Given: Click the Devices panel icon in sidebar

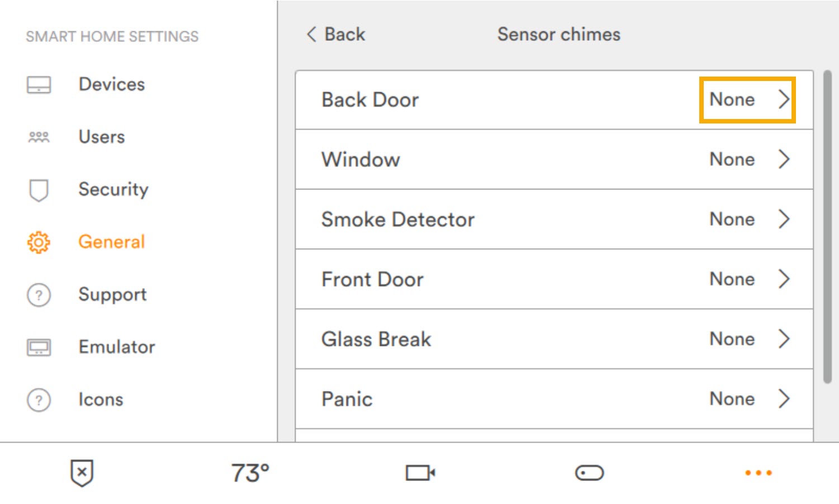Looking at the screenshot, I should pos(39,85).
